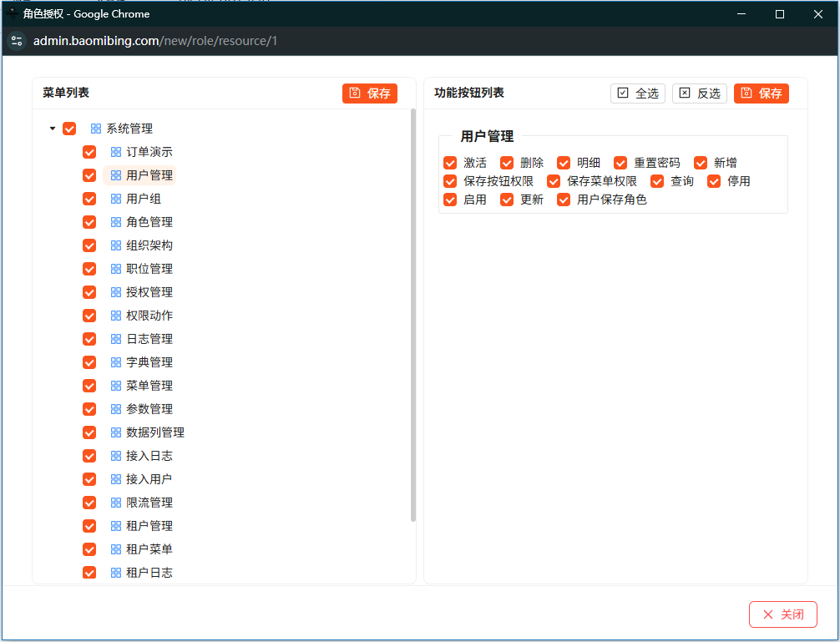Collapse the 系统管理 tree node
The image size is (840, 642).
[x=53, y=129]
